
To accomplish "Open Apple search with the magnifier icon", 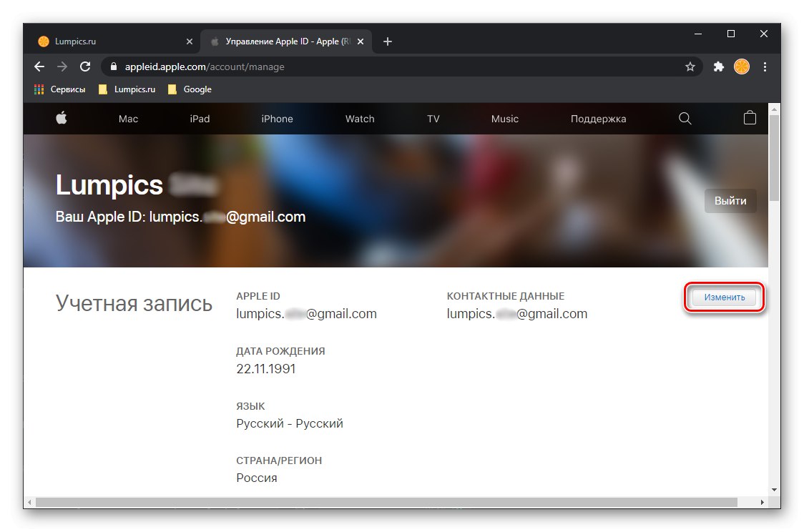I will click(685, 119).
